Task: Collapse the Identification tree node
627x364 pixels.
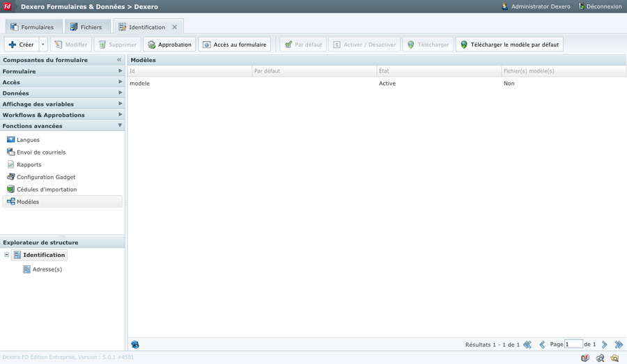Action: coord(7,255)
